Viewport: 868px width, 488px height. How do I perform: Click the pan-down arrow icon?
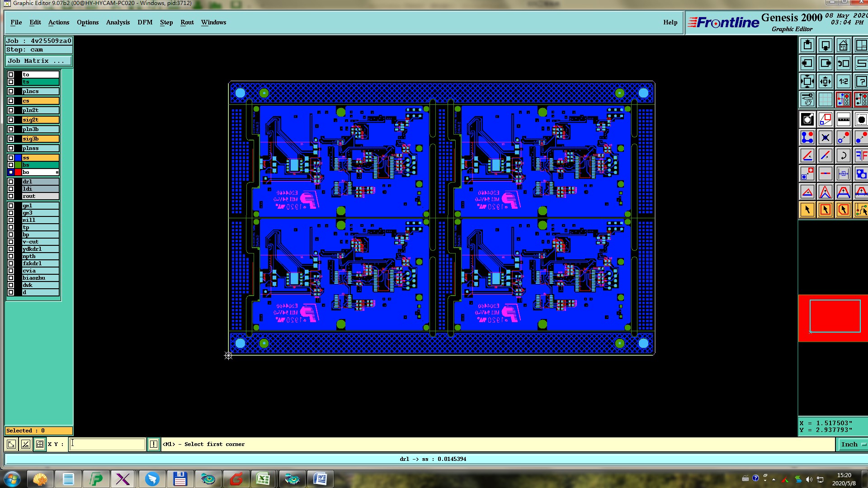click(x=826, y=45)
